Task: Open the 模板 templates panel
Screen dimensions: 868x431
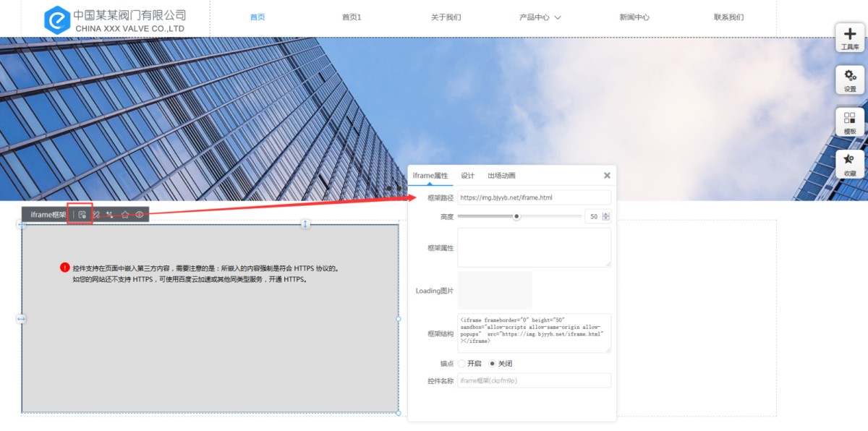Action: 850,122
